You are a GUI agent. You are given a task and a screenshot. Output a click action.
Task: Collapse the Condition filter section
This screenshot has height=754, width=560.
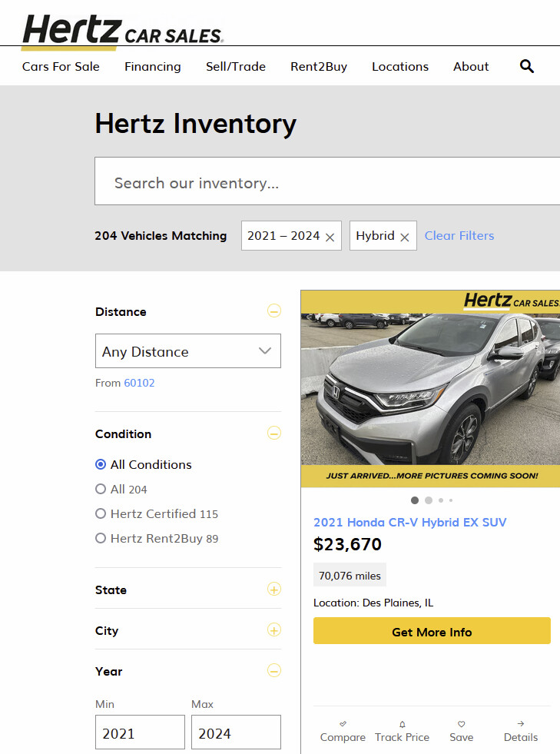(273, 433)
